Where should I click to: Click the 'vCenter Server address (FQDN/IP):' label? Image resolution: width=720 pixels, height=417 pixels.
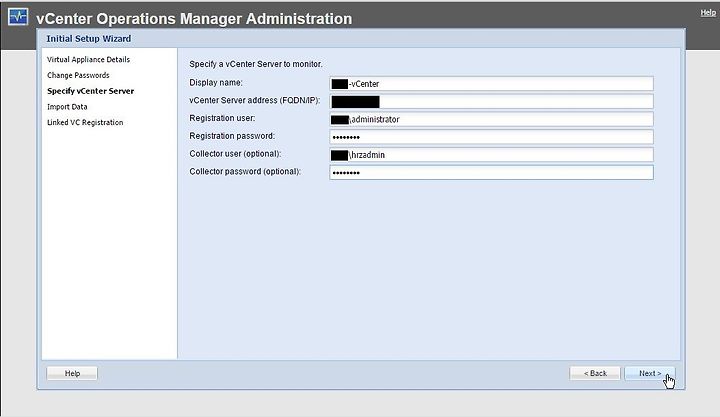pyautogui.click(x=254, y=100)
